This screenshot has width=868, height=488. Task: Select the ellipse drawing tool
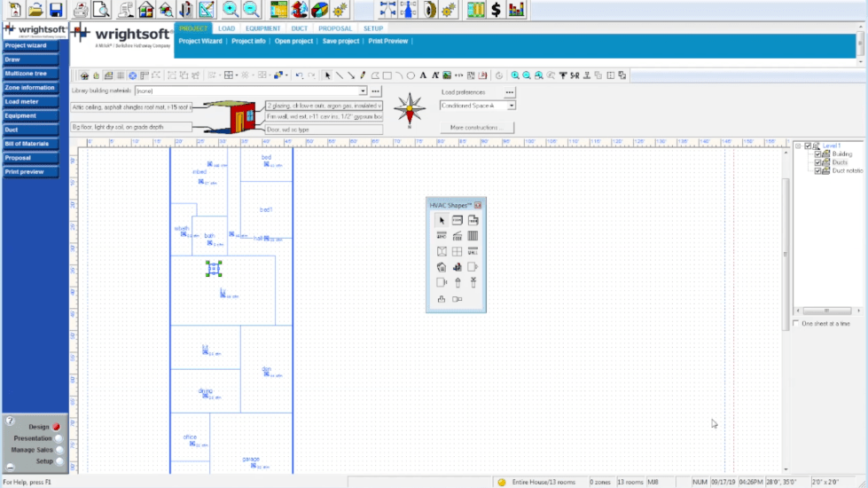411,75
